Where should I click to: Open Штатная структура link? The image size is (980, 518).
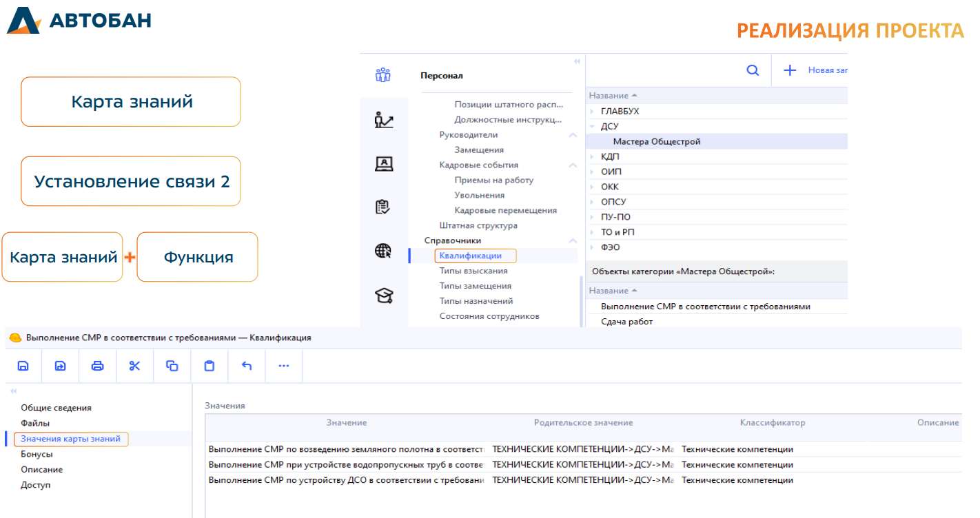click(478, 225)
